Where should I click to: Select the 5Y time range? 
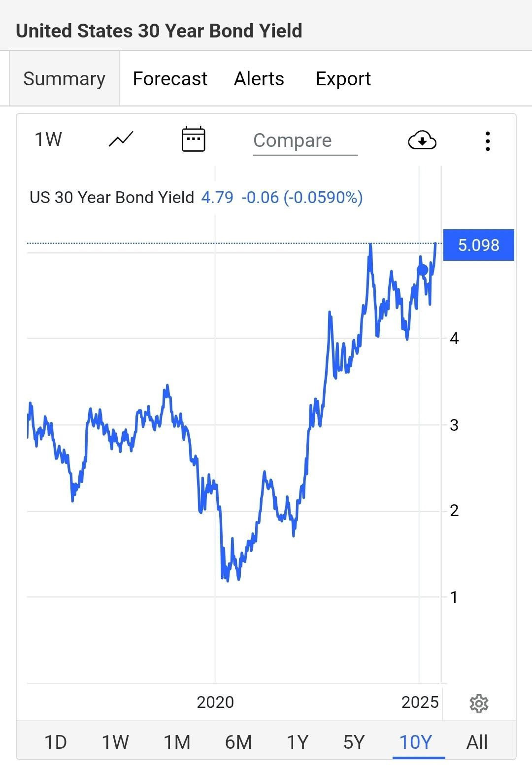click(354, 742)
